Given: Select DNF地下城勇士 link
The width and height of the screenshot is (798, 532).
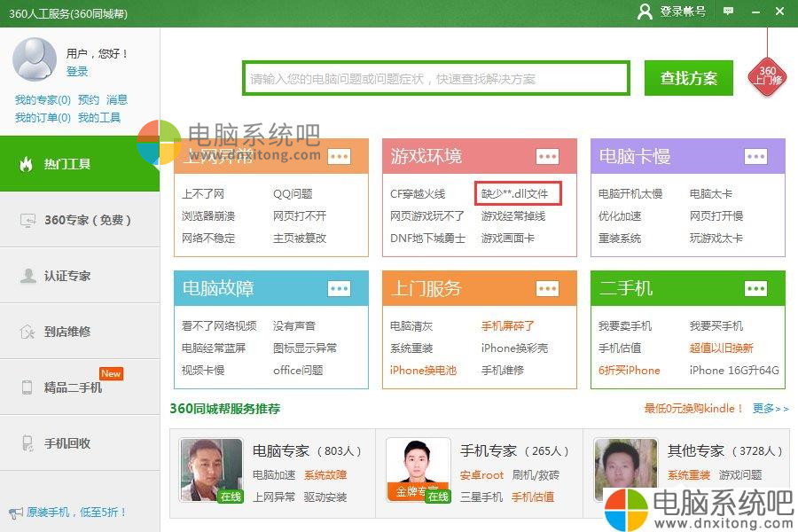Looking at the screenshot, I should pyautogui.click(x=428, y=239).
